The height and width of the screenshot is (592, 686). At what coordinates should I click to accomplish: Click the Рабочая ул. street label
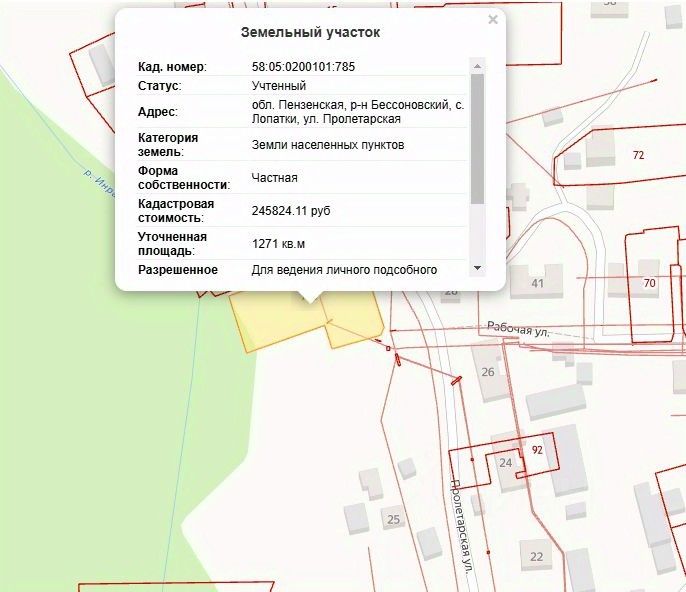[x=518, y=329]
